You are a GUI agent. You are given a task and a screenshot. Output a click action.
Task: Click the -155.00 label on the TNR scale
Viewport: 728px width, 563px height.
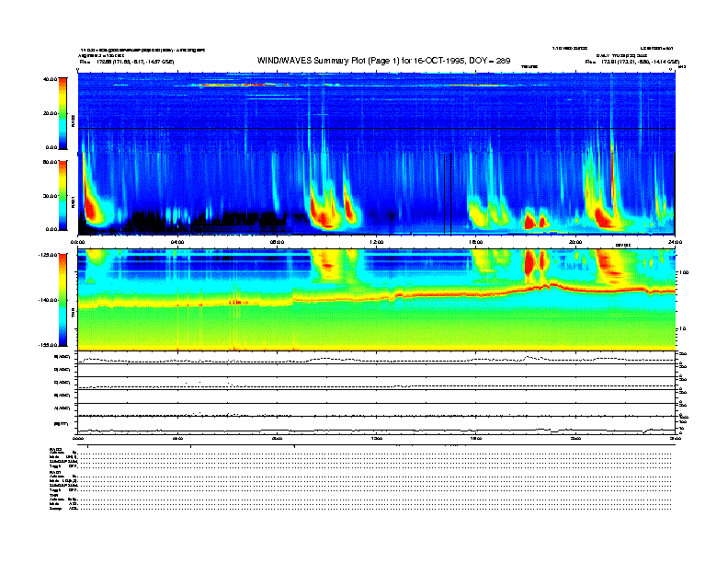click(x=48, y=345)
